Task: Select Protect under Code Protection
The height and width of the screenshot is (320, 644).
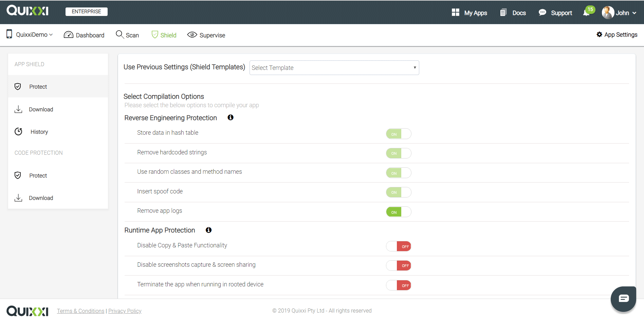Action: (58, 175)
